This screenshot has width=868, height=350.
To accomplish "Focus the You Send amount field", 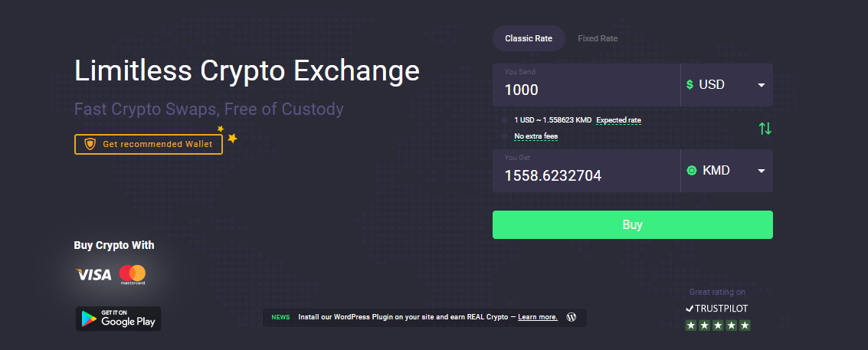I will pyautogui.click(x=586, y=85).
